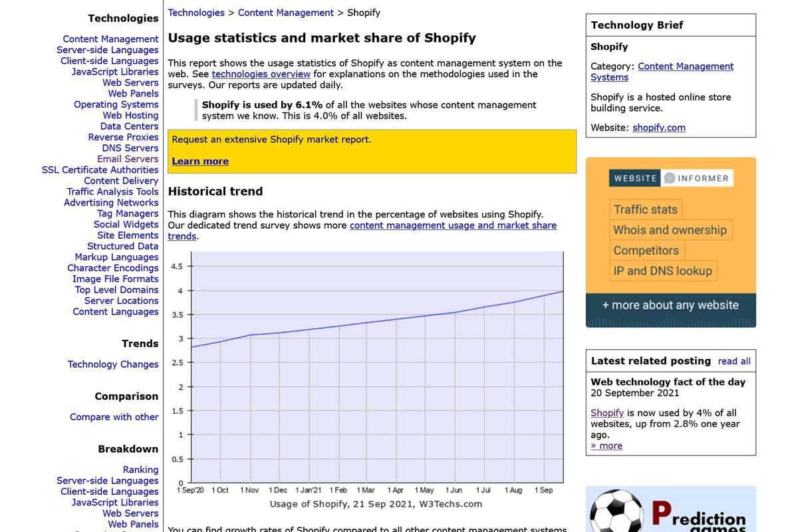The height and width of the screenshot is (532, 798).
Task: Click the 'Historical trend' heading
Action: 215,192
